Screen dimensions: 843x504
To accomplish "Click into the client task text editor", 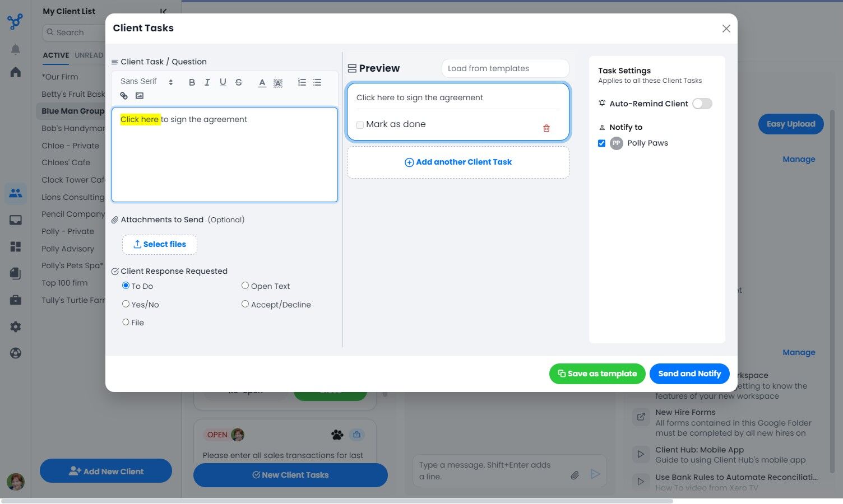I will (225, 155).
